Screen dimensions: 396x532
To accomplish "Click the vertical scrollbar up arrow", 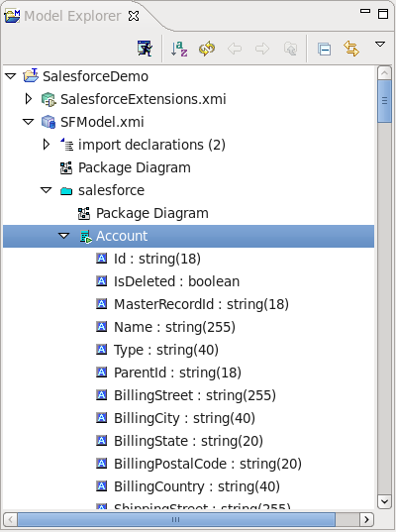I will tap(384, 73).
